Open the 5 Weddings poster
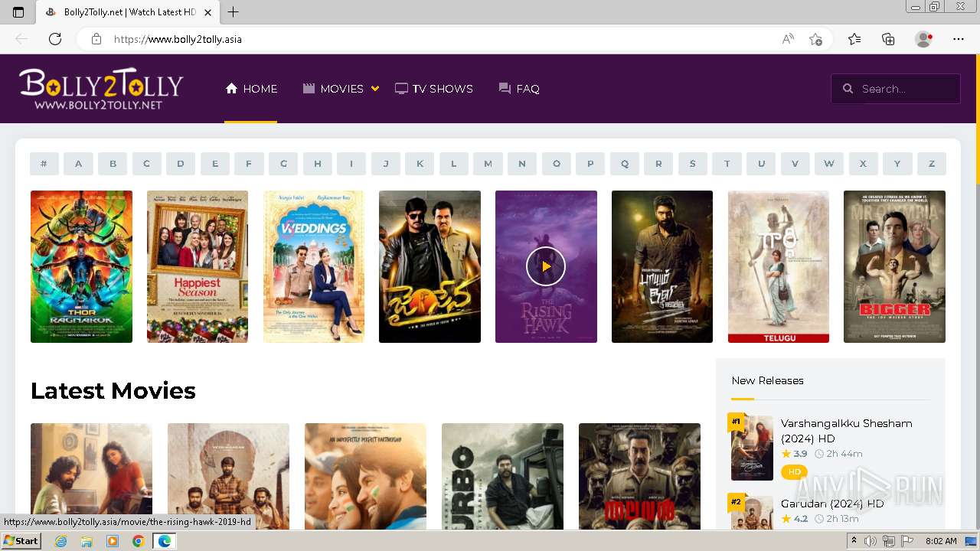Screen dimensions: 980x551 pyautogui.click(x=314, y=266)
